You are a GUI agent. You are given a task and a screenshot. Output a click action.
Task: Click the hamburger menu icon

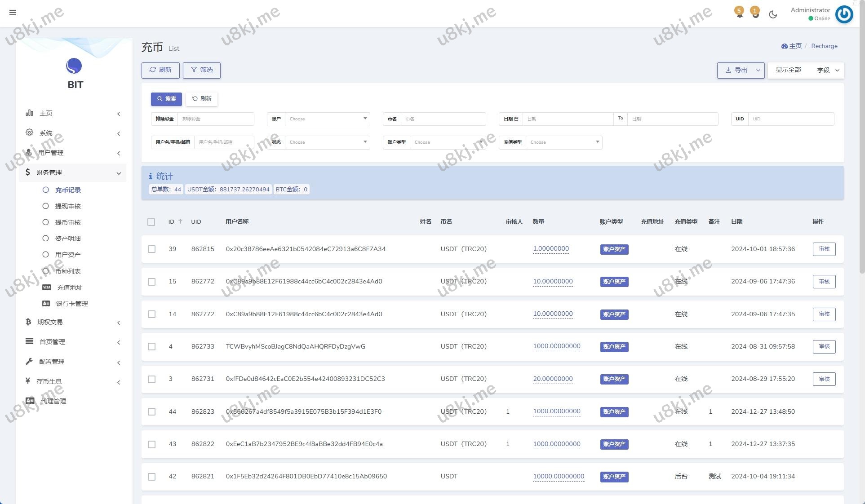13,13
